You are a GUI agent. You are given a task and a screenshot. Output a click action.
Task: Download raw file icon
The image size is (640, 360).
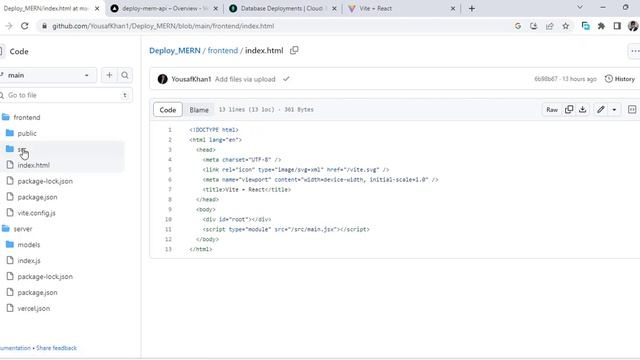point(583,109)
